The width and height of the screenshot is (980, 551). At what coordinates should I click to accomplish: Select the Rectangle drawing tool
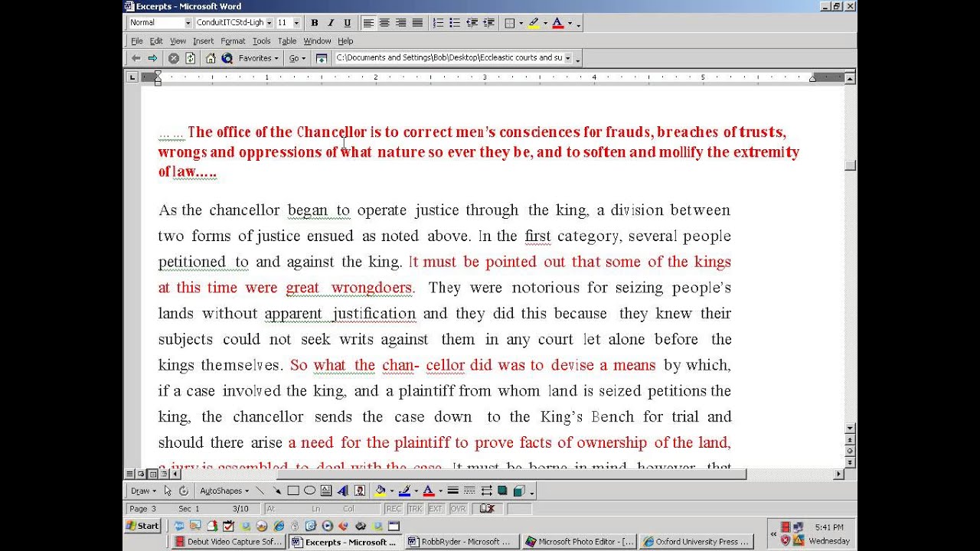[x=293, y=491]
